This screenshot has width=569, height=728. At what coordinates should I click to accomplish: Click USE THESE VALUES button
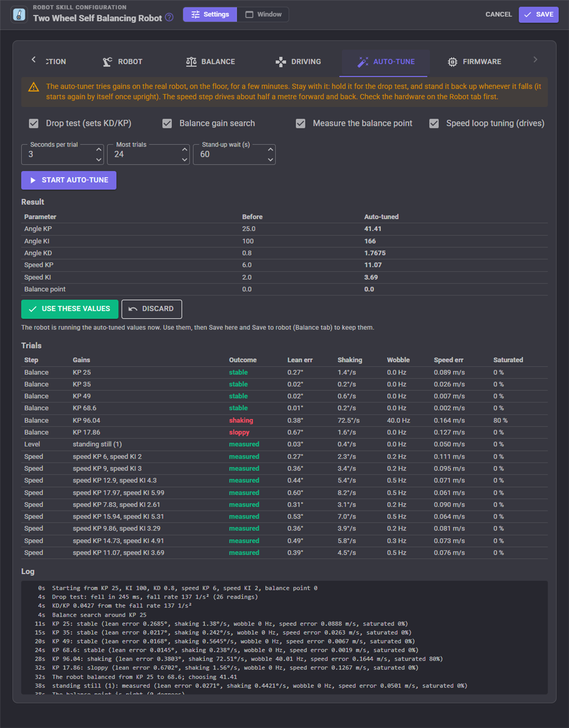pos(70,309)
